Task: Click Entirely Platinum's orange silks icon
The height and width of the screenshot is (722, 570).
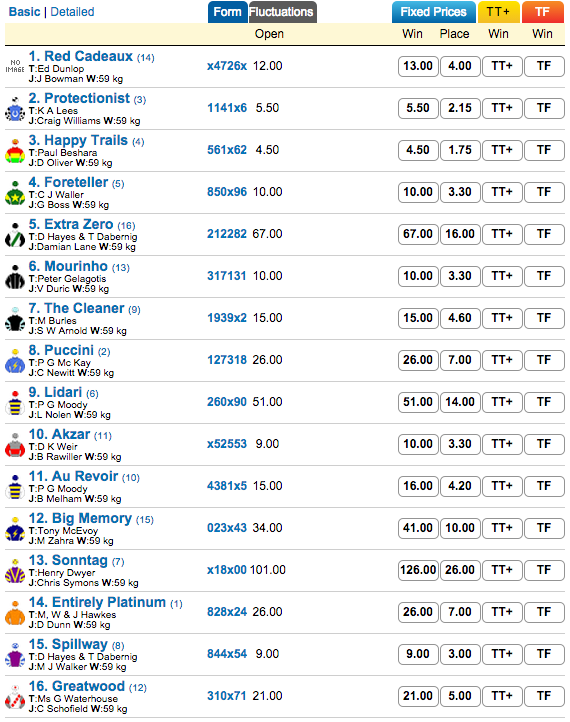Action: click(15, 613)
